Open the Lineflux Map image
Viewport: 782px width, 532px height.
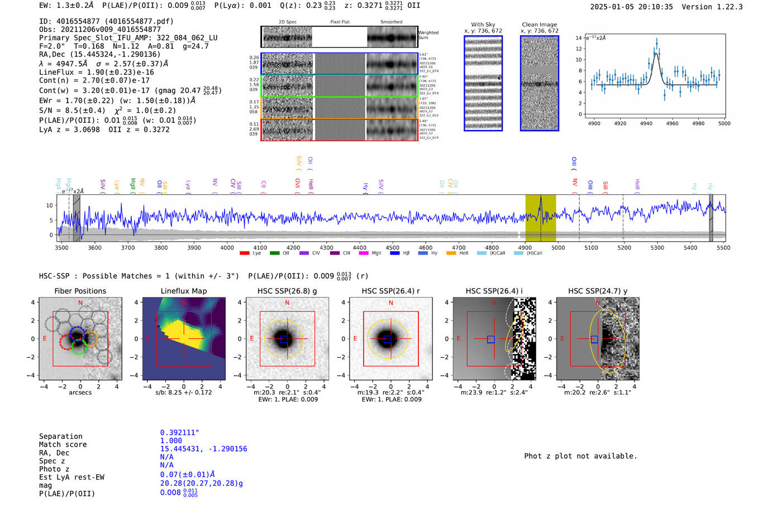(x=184, y=339)
